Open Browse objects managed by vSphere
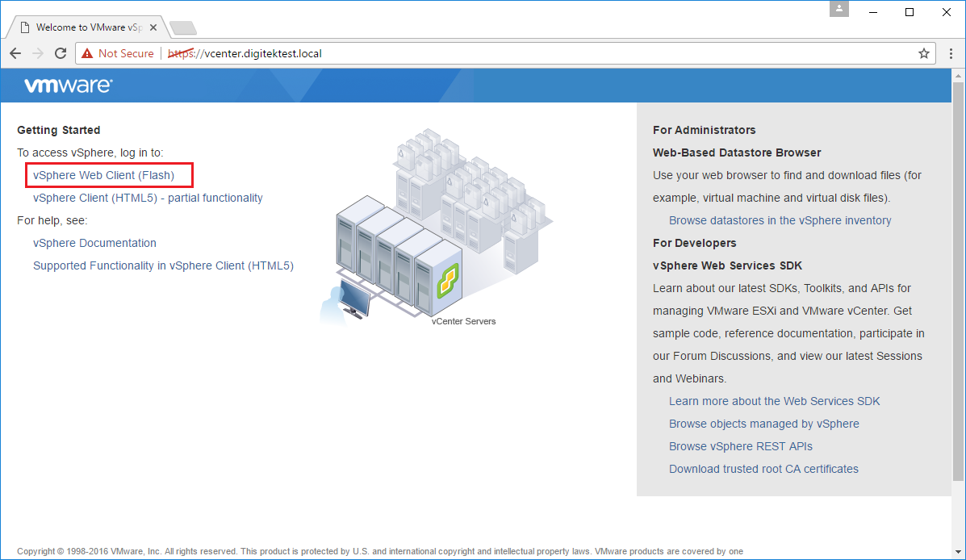 [764, 424]
